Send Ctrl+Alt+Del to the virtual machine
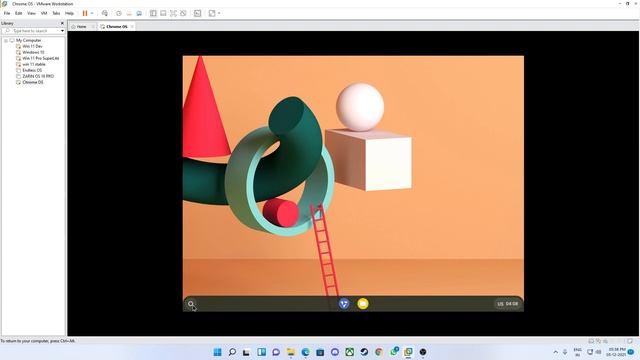This screenshot has width=640, height=360. 105,13
